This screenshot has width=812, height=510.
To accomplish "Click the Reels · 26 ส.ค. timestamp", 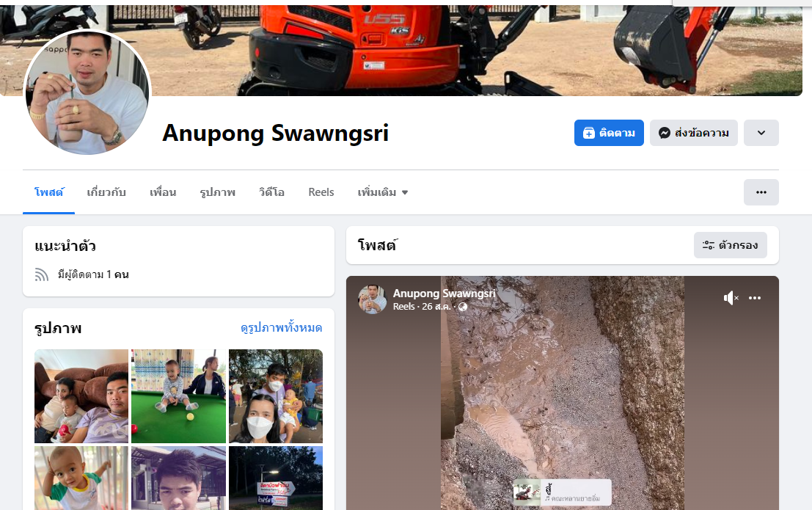I will 422,306.
